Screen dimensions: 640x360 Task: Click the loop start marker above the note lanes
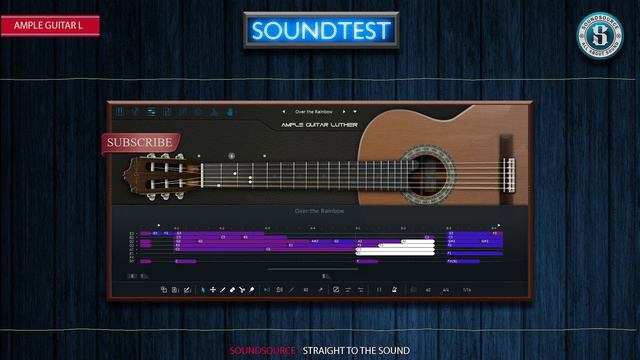[x=159, y=225]
